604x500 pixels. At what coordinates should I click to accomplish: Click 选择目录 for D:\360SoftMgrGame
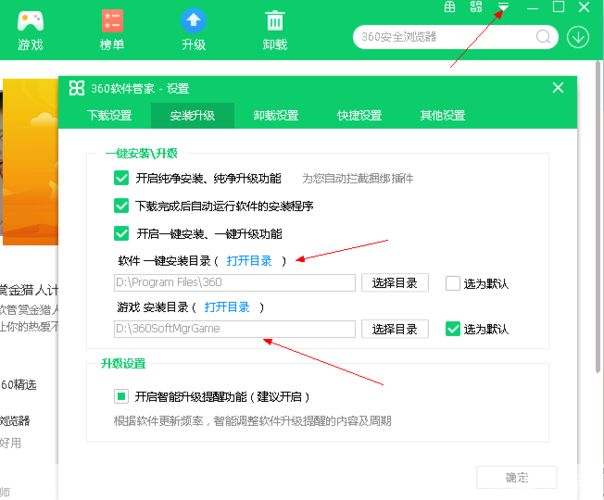(x=395, y=329)
